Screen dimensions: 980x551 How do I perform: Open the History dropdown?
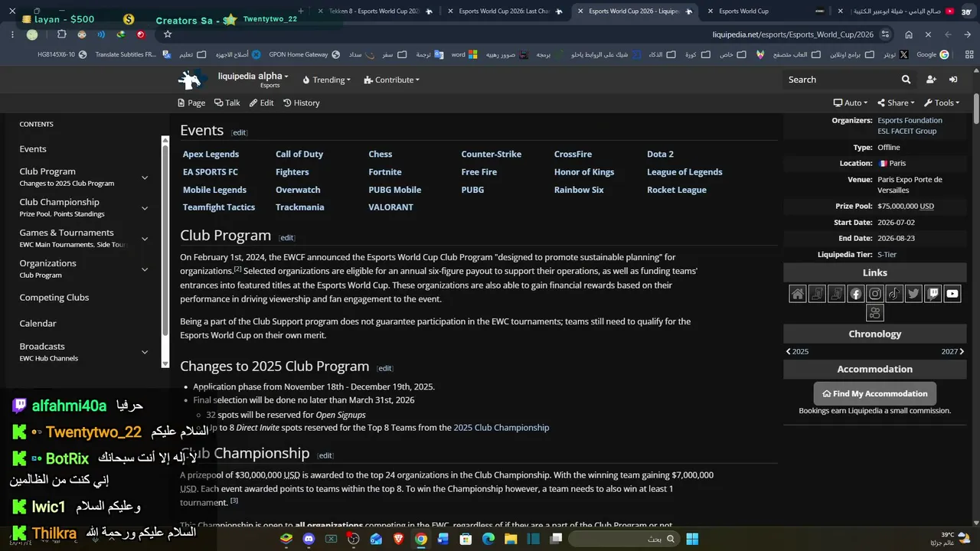(302, 103)
